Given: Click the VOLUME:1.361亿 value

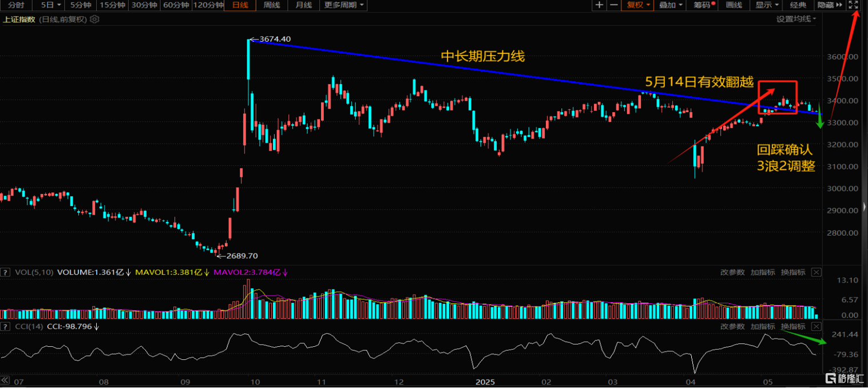Looking at the screenshot, I should 90,272.
